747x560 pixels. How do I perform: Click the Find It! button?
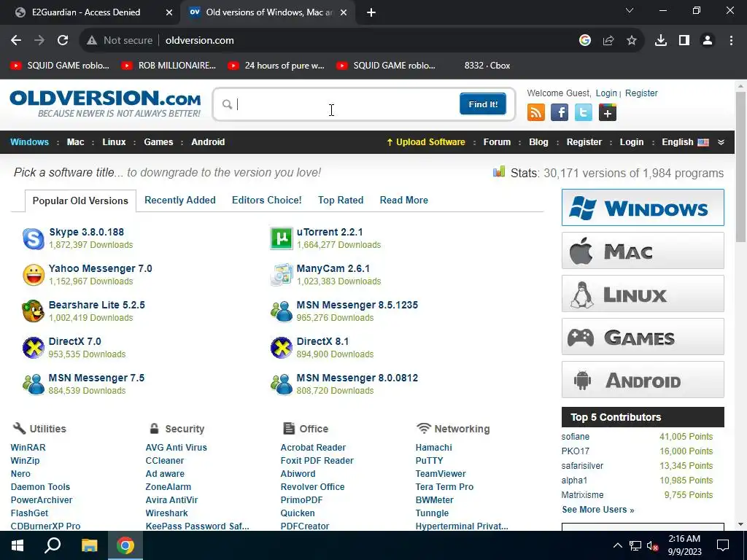pyautogui.click(x=483, y=104)
